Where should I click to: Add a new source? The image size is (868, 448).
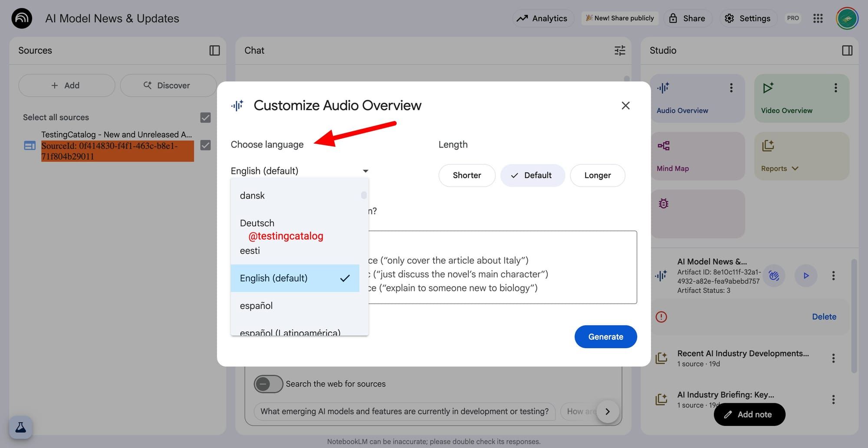(66, 85)
